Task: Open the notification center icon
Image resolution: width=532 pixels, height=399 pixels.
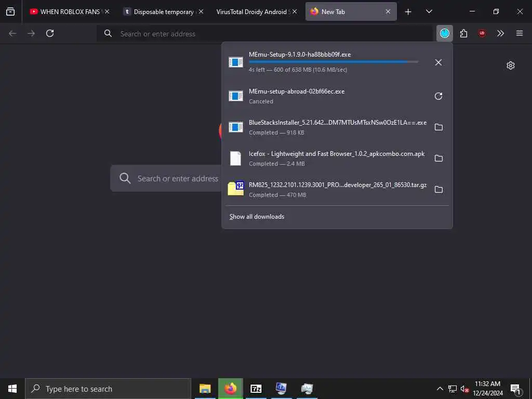Action: 515,389
